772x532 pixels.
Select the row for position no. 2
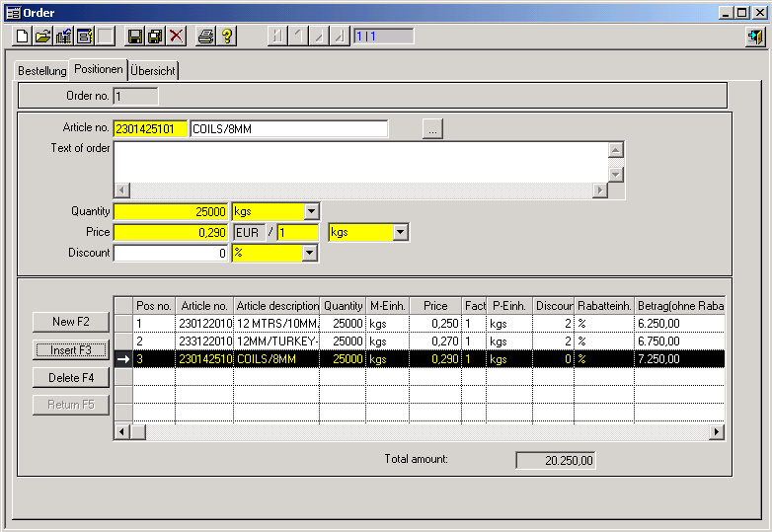(x=153, y=341)
